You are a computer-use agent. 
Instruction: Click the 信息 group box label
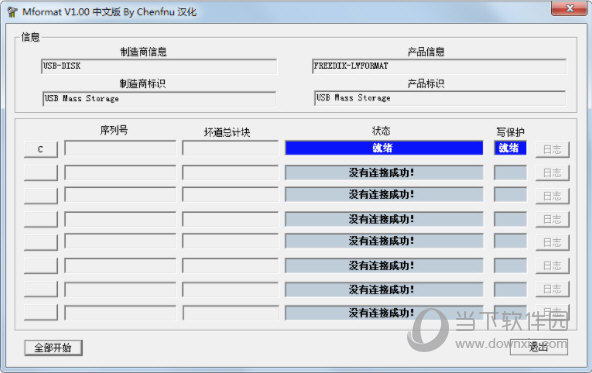pos(30,37)
